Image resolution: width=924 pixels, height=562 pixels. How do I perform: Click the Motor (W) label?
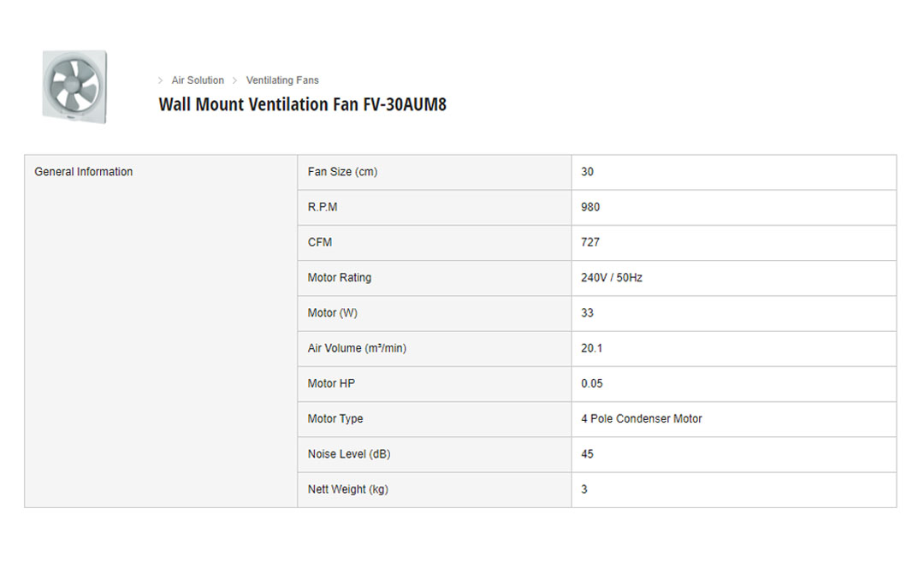333,313
